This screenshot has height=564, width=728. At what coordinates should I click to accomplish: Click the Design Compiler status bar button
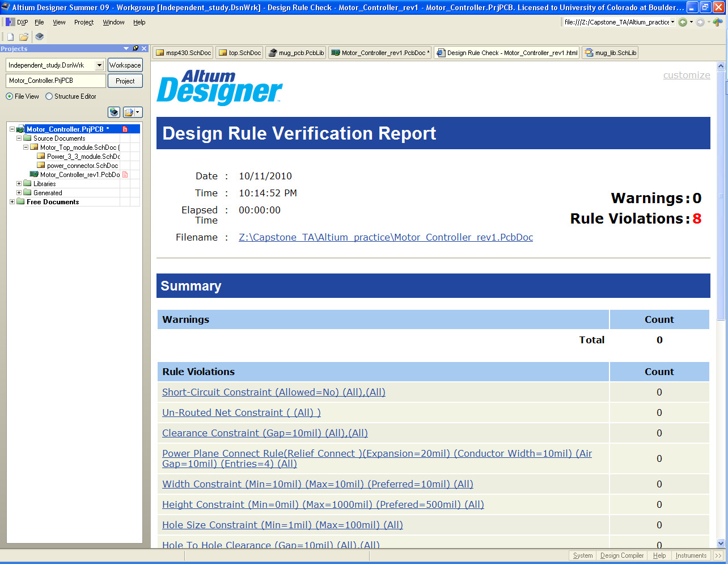[x=622, y=556]
